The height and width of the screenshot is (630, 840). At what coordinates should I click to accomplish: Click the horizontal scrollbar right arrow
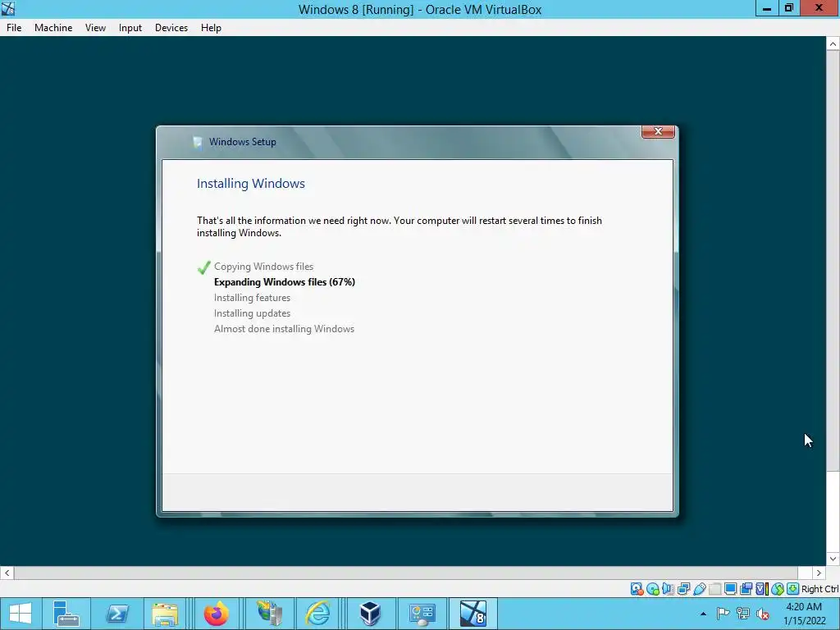pyautogui.click(x=819, y=573)
